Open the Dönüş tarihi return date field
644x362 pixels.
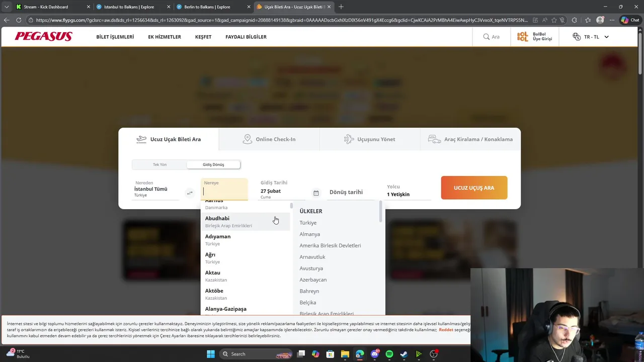pyautogui.click(x=352, y=192)
